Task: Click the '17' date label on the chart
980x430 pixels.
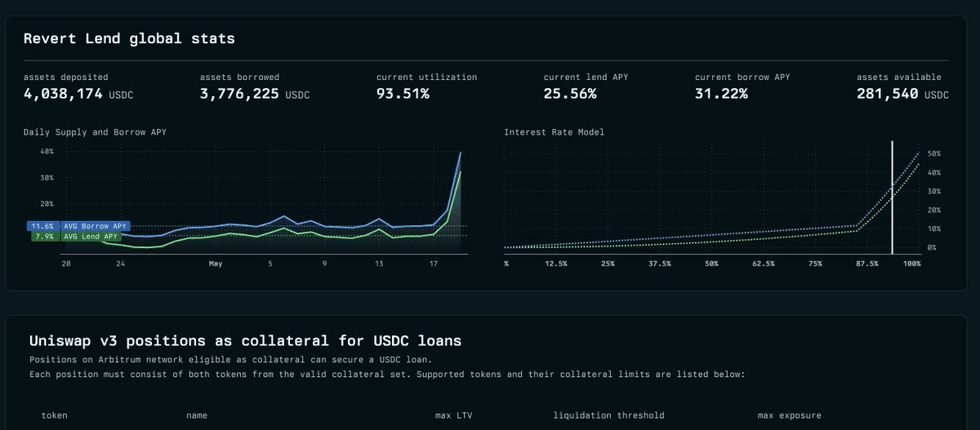Action: click(434, 264)
